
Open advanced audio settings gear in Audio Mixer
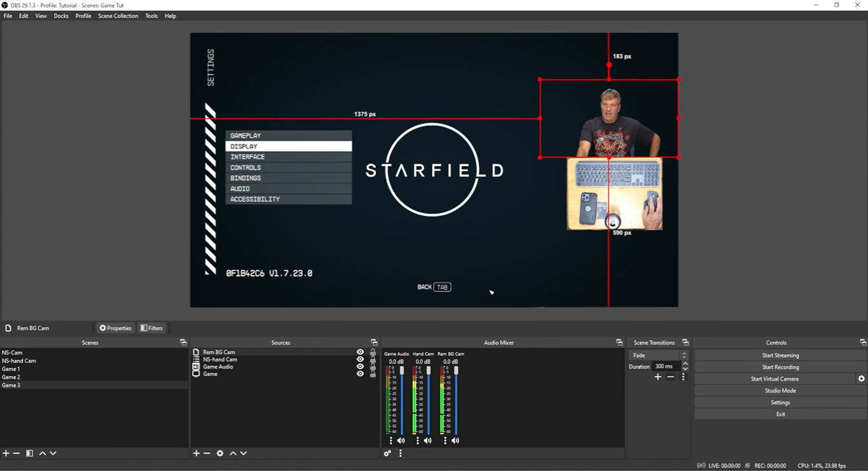click(387, 453)
